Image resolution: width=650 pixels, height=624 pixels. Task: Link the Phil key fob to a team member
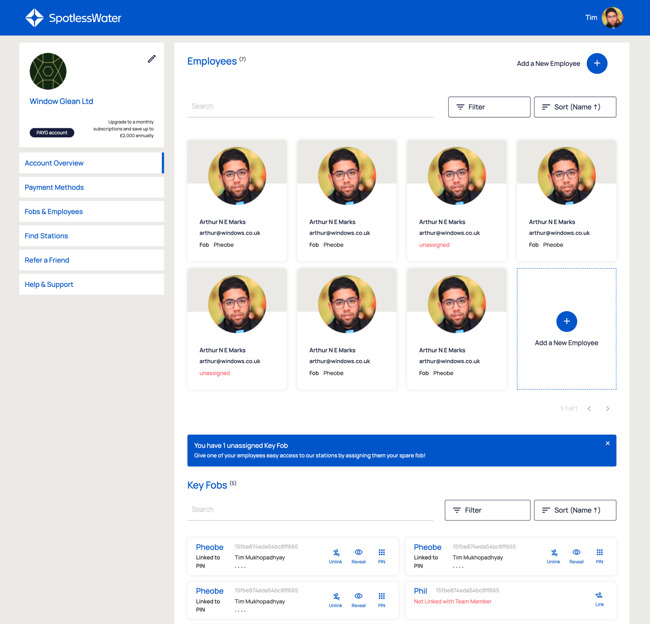pyautogui.click(x=599, y=598)
